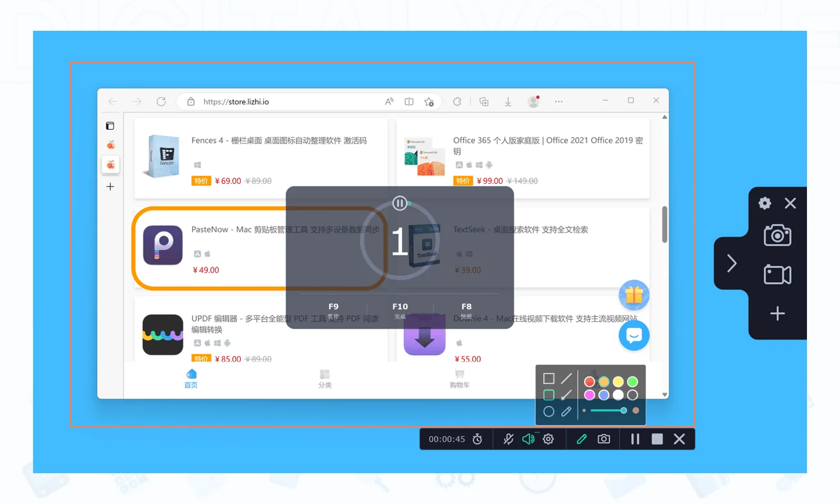
Task: Cancel recording with the toolbar X
Action: 679,439
